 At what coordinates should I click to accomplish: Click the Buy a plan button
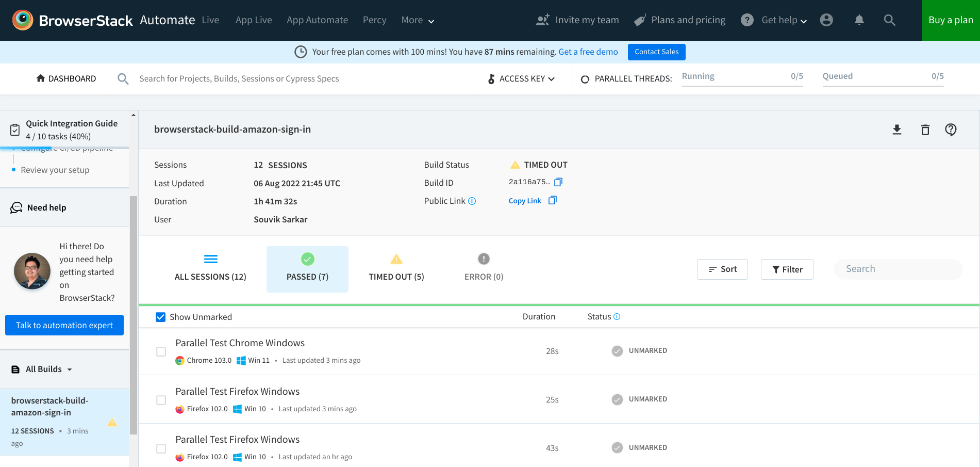coord(951,20)
